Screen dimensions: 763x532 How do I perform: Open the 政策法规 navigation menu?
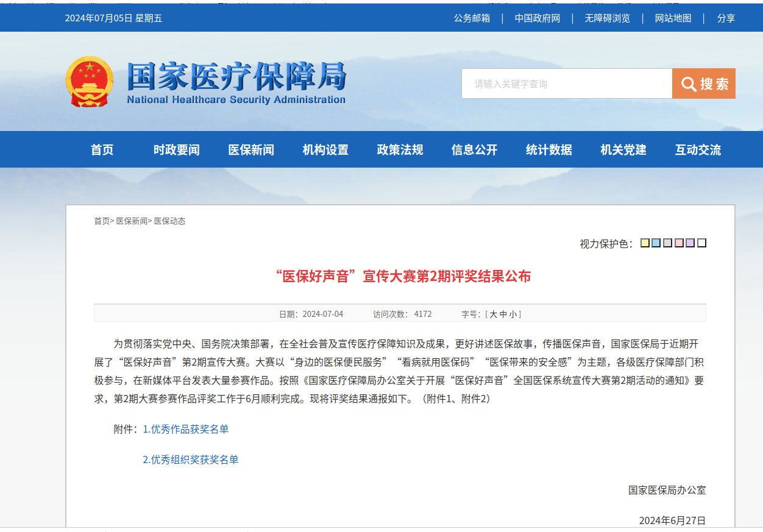[x=400, y=150]
